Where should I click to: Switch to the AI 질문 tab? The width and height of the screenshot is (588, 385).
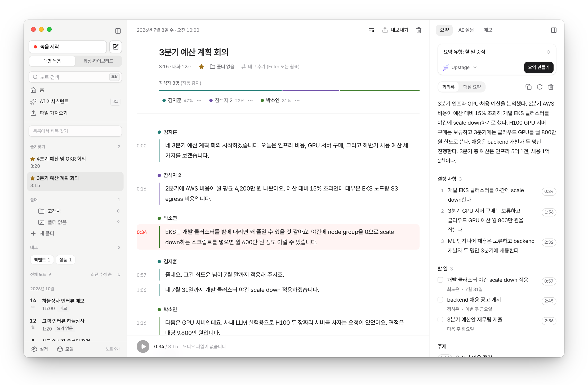[x=466, y=30]
